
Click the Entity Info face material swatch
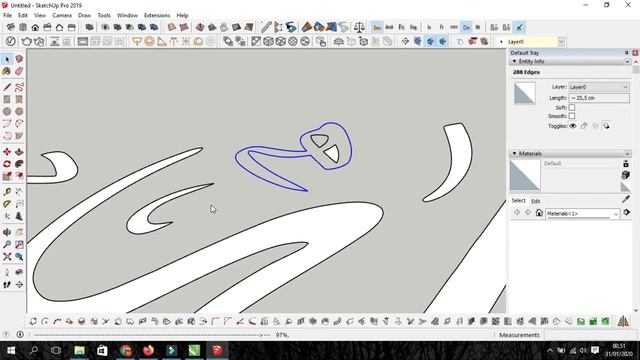tap(525, 93)
